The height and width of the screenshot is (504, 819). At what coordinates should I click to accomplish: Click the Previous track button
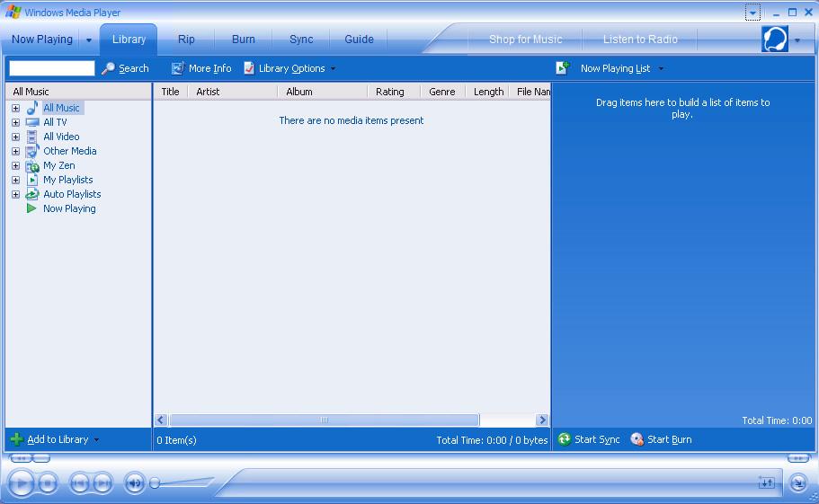coord(79,483)
